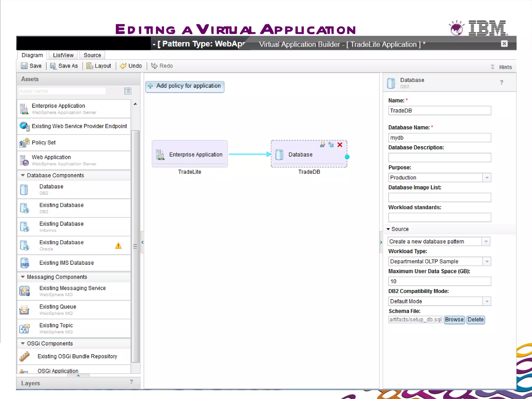
Task: Collapse the Assets panel splitter arrow
Action: click(142, 242)
